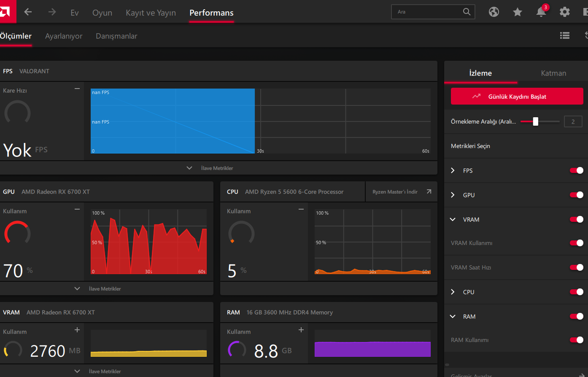Image resolution: width=588 pixels, height=377 pixels.
Task: Collapse the GPU Kullanım tile minus icon
Action: click(77, 209)
